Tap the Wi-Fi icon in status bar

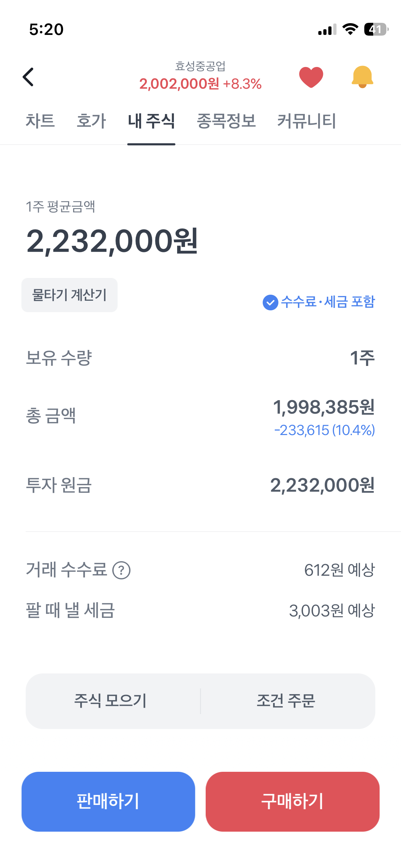point(350,29)
